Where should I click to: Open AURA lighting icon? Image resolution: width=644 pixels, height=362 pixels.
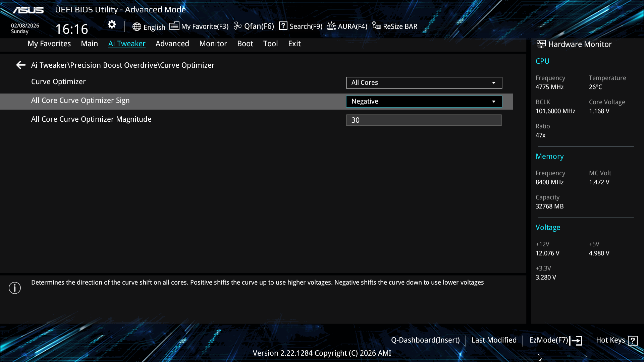click(x=331, y=26)
